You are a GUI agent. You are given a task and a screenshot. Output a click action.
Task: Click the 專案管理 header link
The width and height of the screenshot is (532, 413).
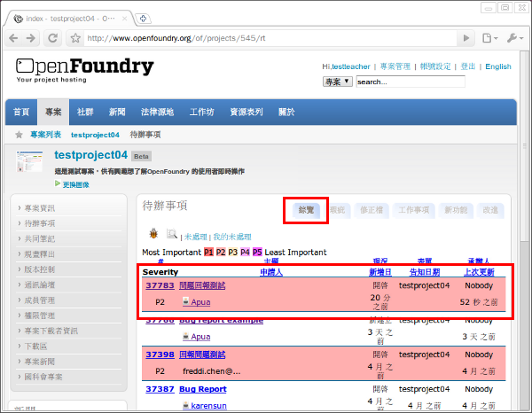(x=395, y=66)
